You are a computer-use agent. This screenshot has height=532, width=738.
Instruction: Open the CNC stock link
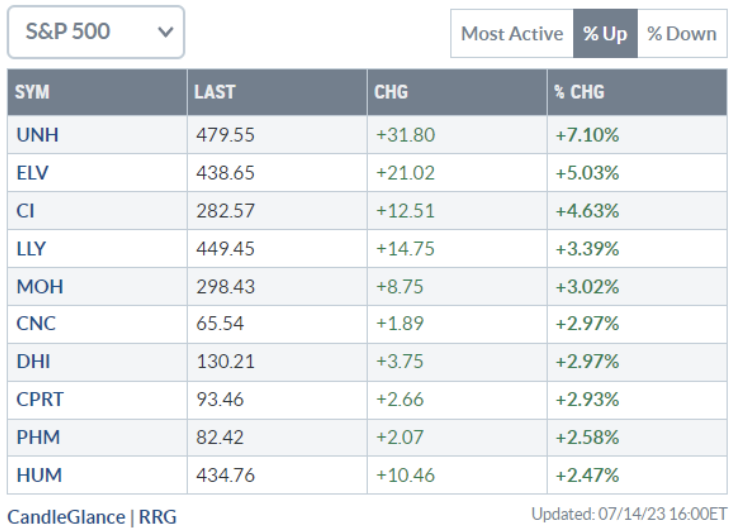pos(35,324)
